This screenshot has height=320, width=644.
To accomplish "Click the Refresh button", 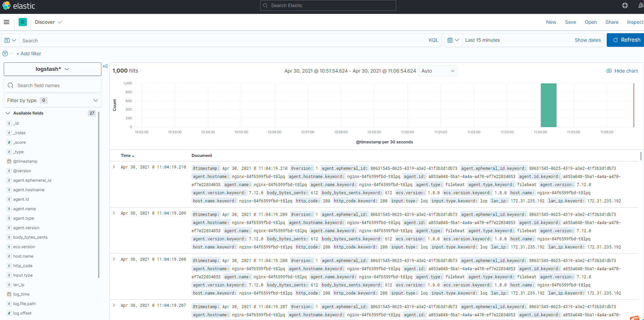I will pyautogui.click(x=625, y=40).
